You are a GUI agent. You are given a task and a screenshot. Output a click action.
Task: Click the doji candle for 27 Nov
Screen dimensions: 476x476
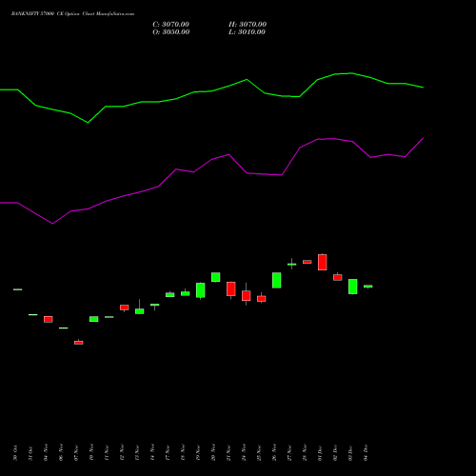click(x=292, y=264)
